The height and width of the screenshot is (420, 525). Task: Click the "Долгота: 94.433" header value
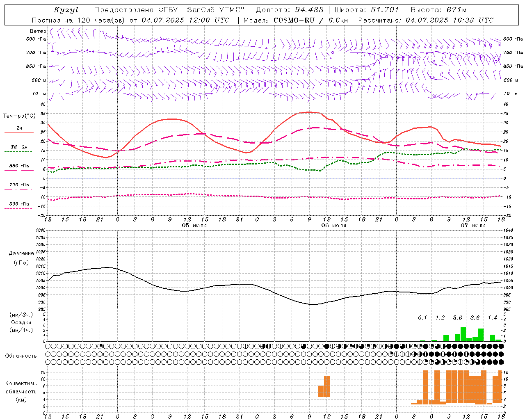click(x=290, y=10)
